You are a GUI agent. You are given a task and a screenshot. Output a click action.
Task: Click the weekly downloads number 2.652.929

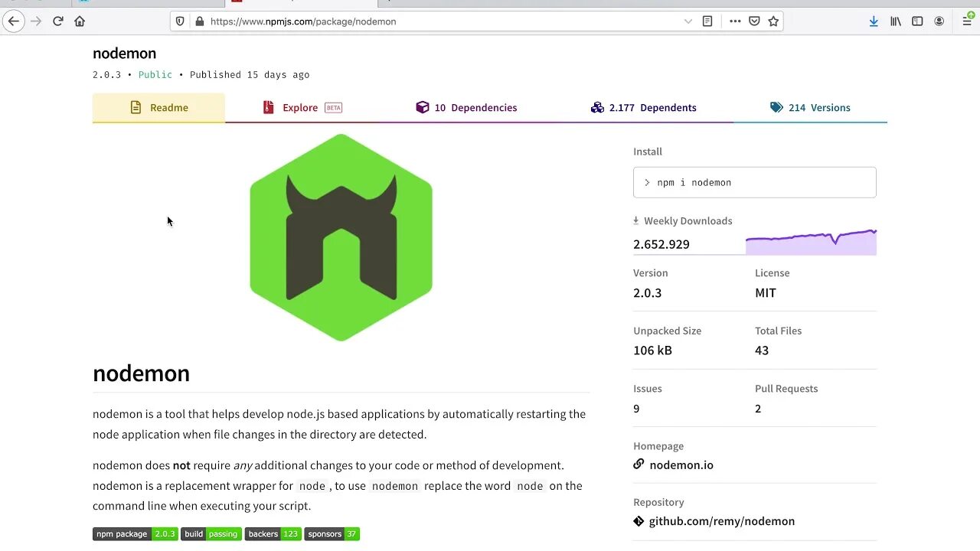click(661, 244)
